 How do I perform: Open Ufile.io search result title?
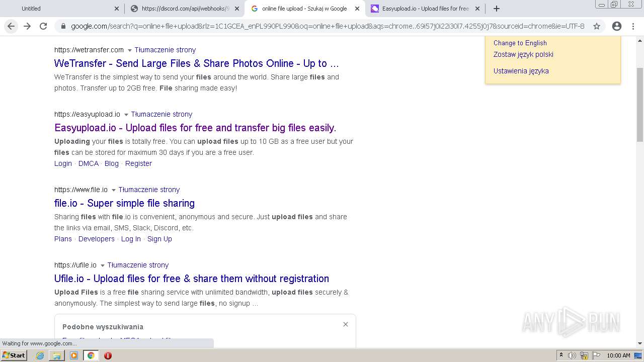(192, 279)
